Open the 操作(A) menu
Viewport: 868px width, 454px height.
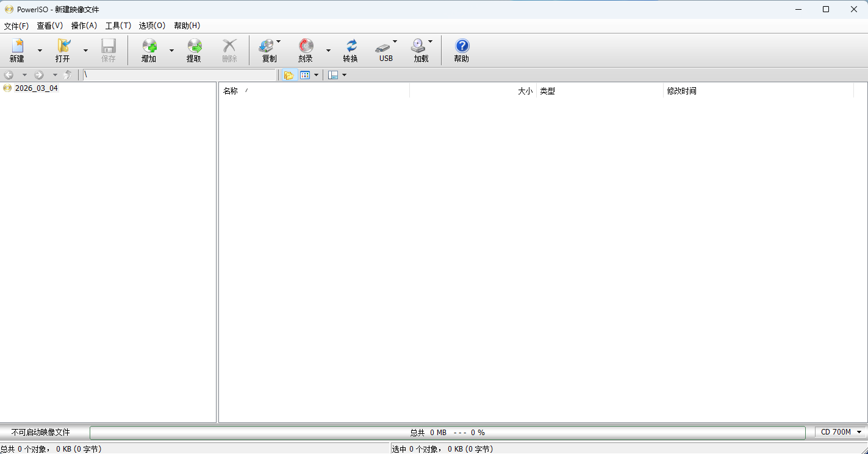coord(84,26)
